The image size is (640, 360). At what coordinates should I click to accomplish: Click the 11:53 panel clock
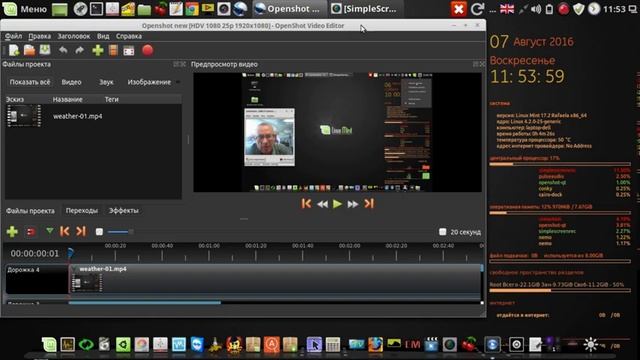coord(614,9)
